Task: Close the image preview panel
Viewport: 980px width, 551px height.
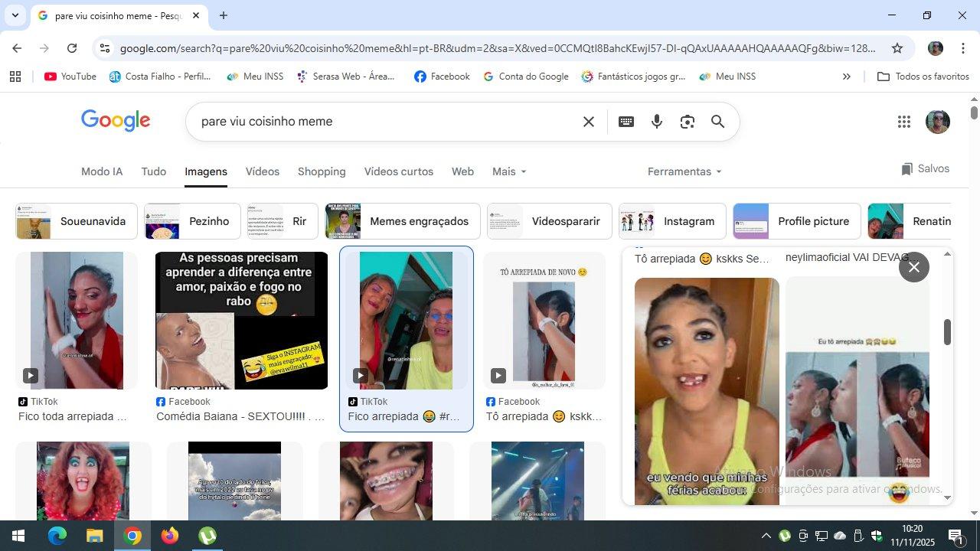Action: click(x=913, y=267)
